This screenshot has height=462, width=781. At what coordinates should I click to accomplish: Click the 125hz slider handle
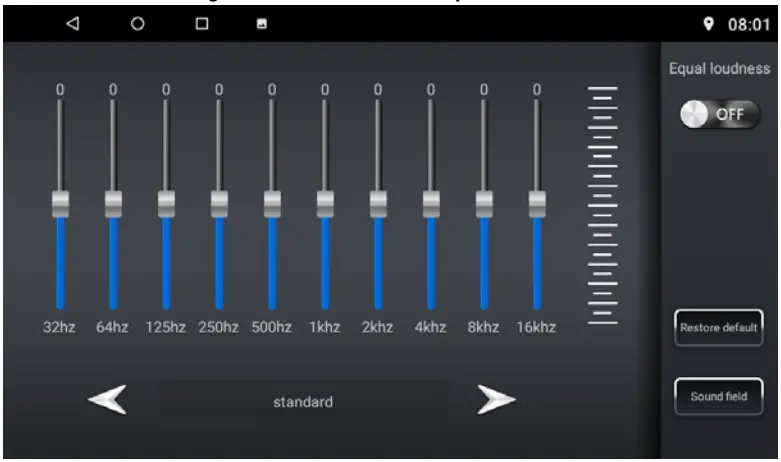[166, 204]
